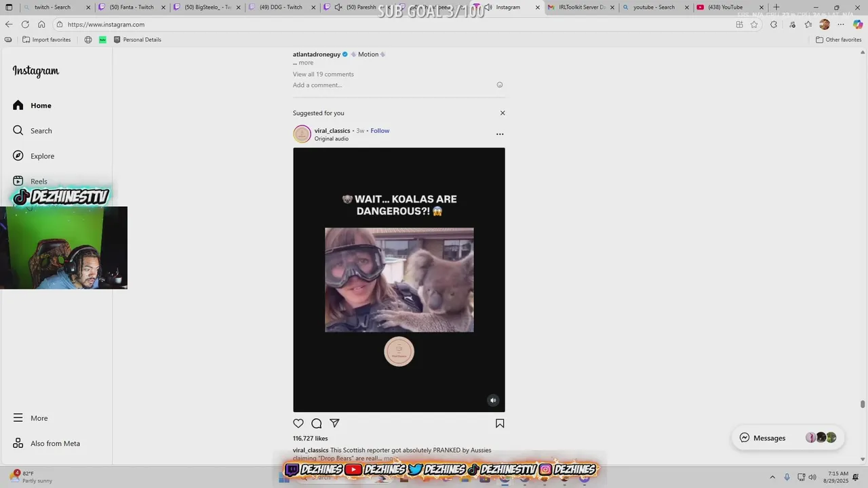The image size is (868, 488).
Task: Switch to the DDG - Twitch tab
Action: (x=283, y=7)
